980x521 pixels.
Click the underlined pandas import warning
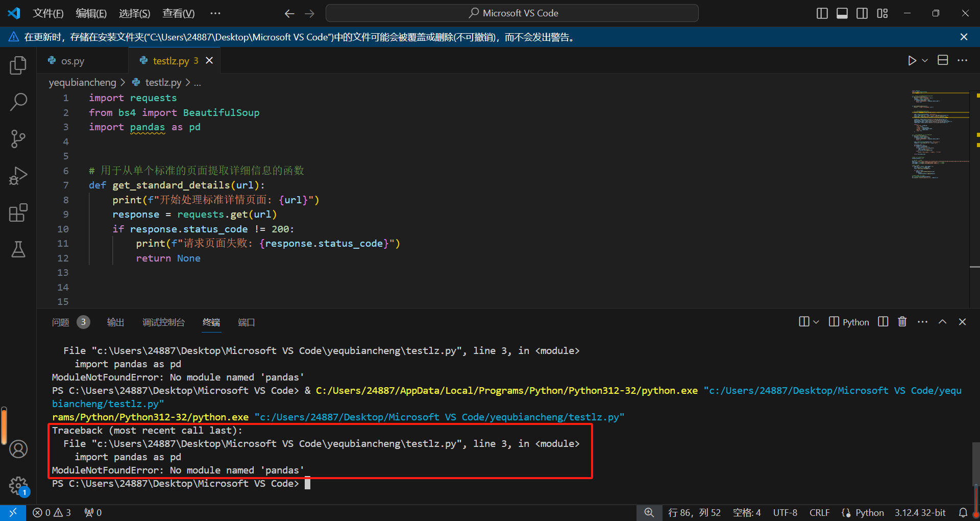coord(147,127)
